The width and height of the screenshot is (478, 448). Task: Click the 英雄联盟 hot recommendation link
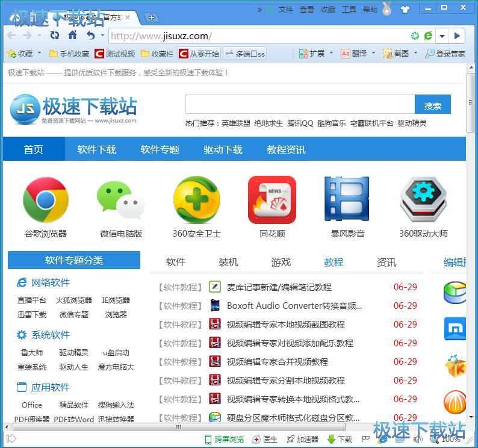click(236, 123)
